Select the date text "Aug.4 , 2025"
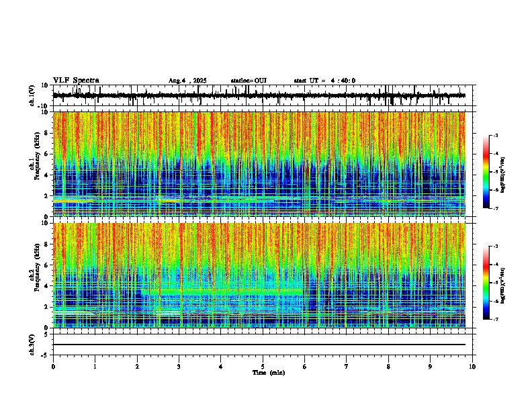532x411 pixels. (x=187, y=81)
